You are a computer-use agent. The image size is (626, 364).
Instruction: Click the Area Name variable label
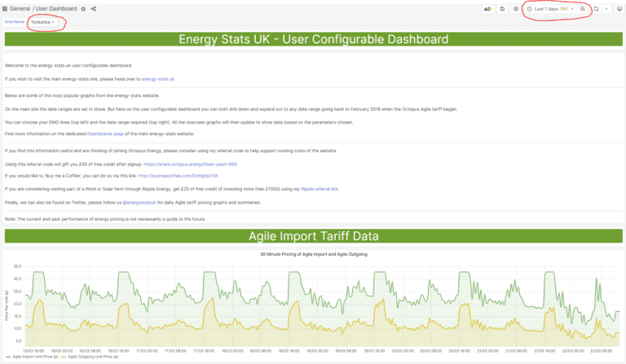click(x=15, y=22)
